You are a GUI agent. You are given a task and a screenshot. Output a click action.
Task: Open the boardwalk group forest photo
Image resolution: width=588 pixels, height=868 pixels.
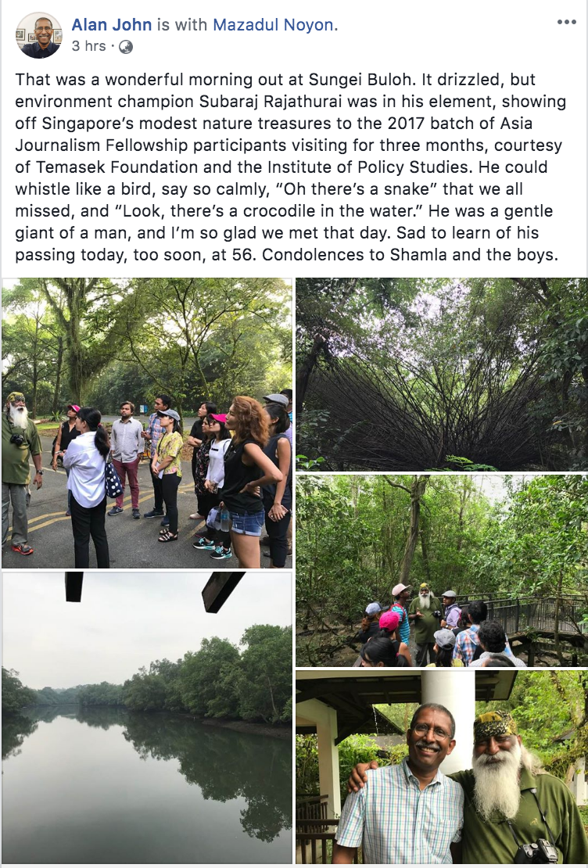coord(441,571)
